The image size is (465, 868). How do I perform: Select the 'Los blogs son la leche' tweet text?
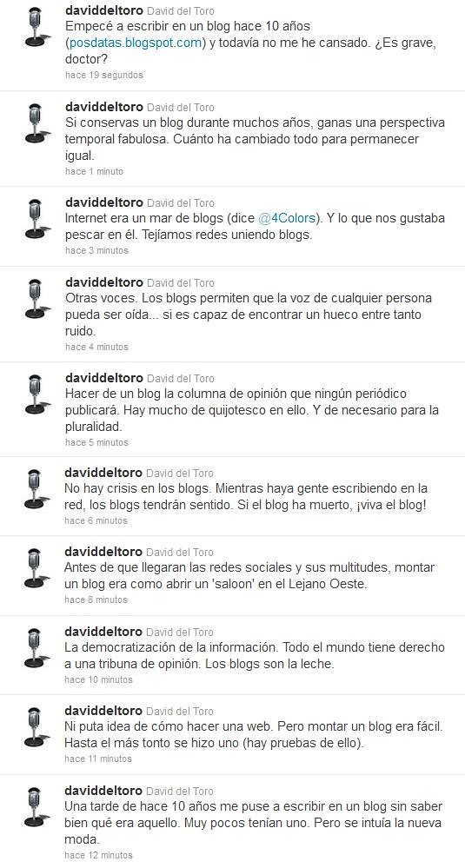pyautogui.click(x=255, y=655)
